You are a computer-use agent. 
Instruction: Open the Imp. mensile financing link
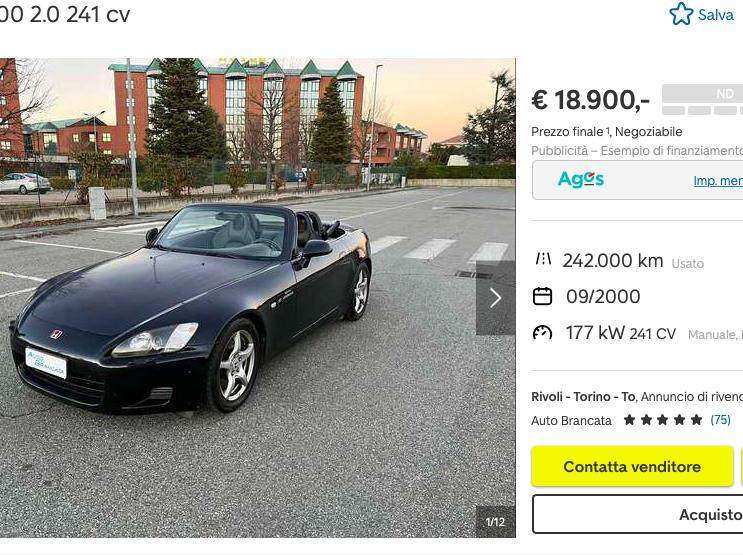tap(718, 181)
